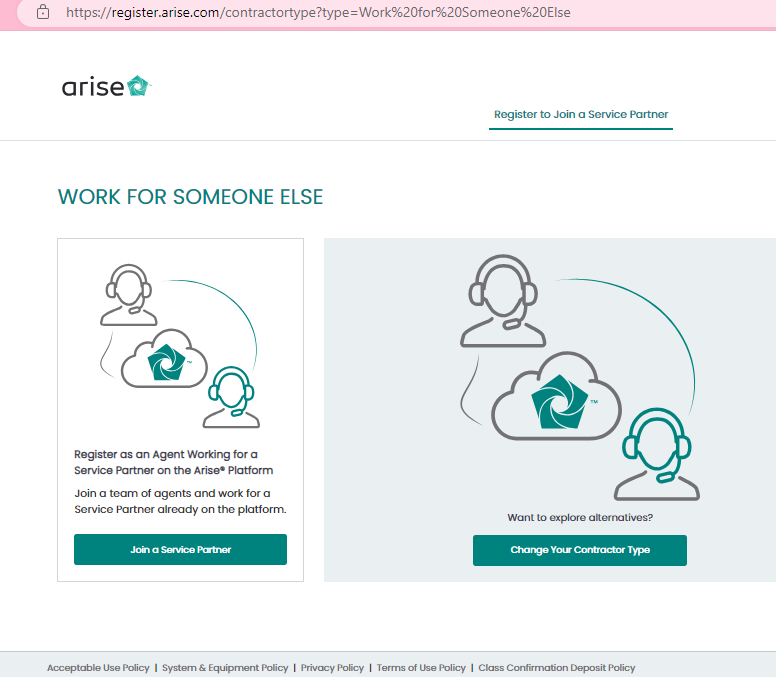Click the 'Want to explore alternatives?' text
Screen dimensions: 776x677
point(580,518)
